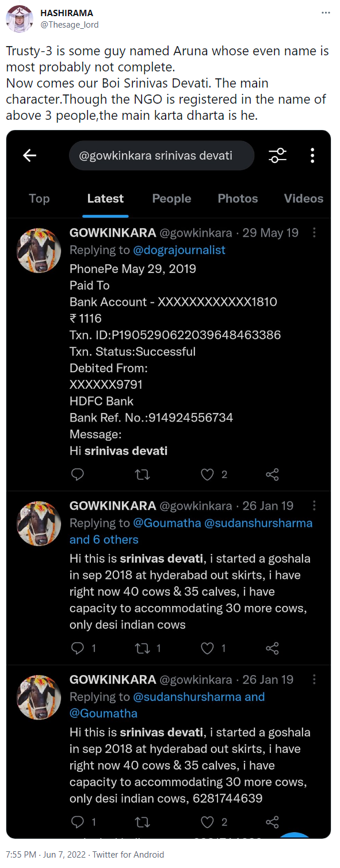This screenshot has height=868, width=340.
Task: Retweet the tweet replying to @Goumatha and 6 others
Action: click(x=142, y=649)
